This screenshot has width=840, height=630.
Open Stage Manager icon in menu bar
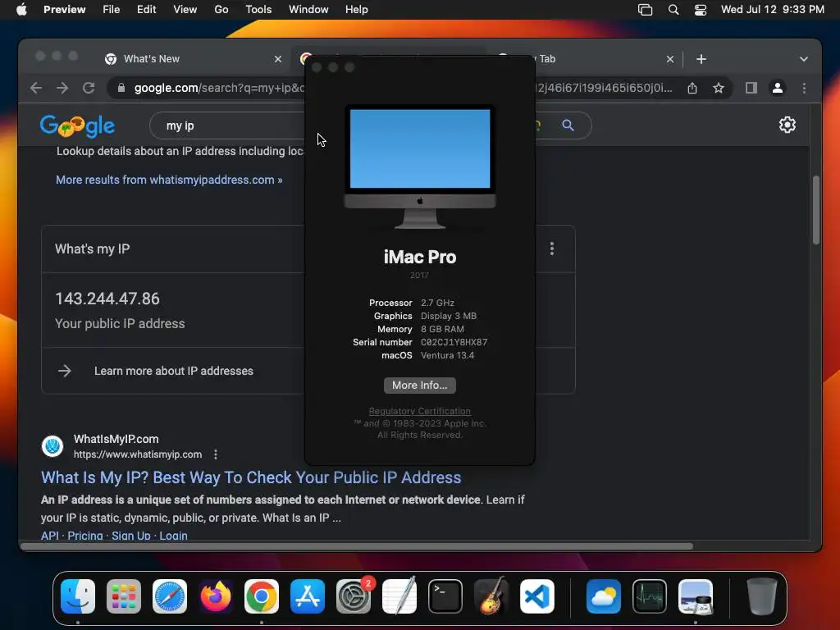click(x=645, y=10)
